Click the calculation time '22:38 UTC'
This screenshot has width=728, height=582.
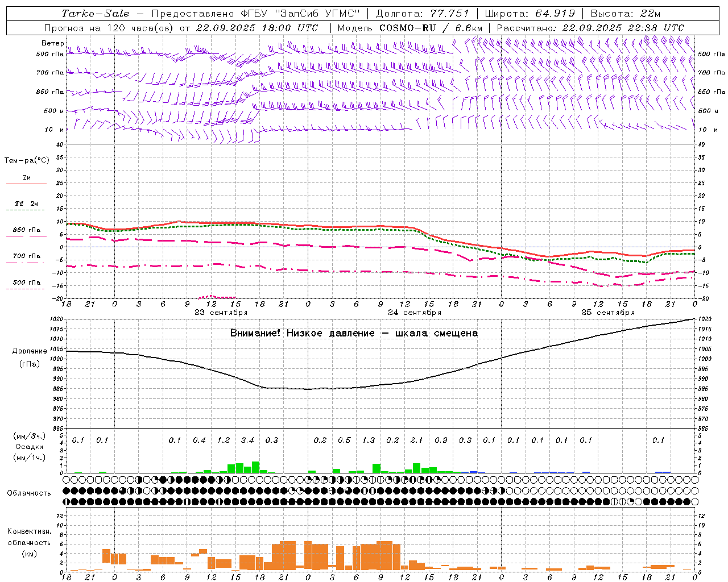[x=657, y=28]
